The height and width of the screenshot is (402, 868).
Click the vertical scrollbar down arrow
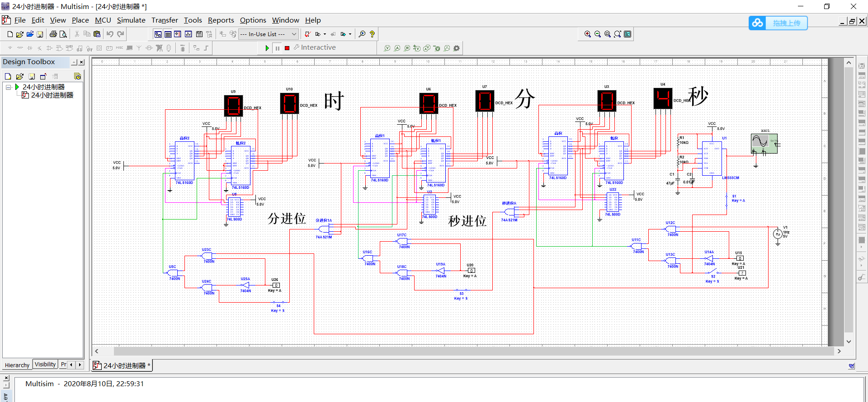pos(849,342)
